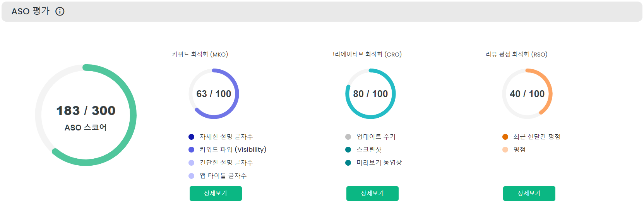Select the 키워드 최적화 (MKO) heading
644x204 pixels.
(200, 54)
